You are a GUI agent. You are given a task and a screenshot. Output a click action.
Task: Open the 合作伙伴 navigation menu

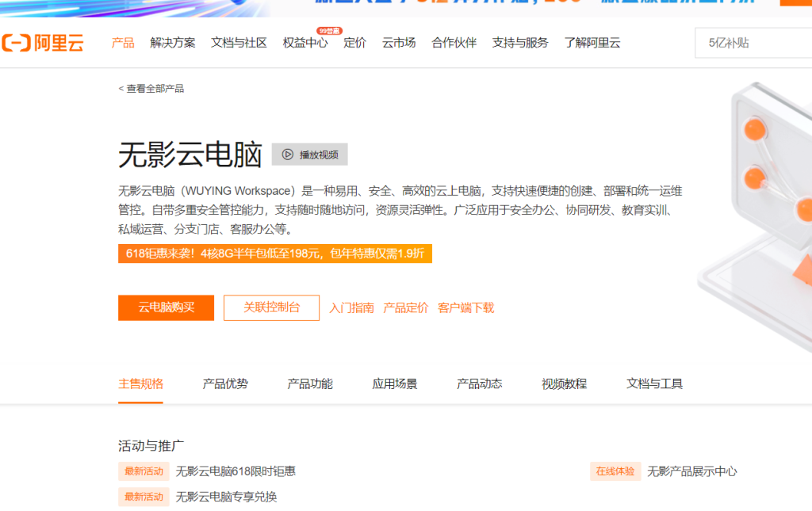pos(454,43)
